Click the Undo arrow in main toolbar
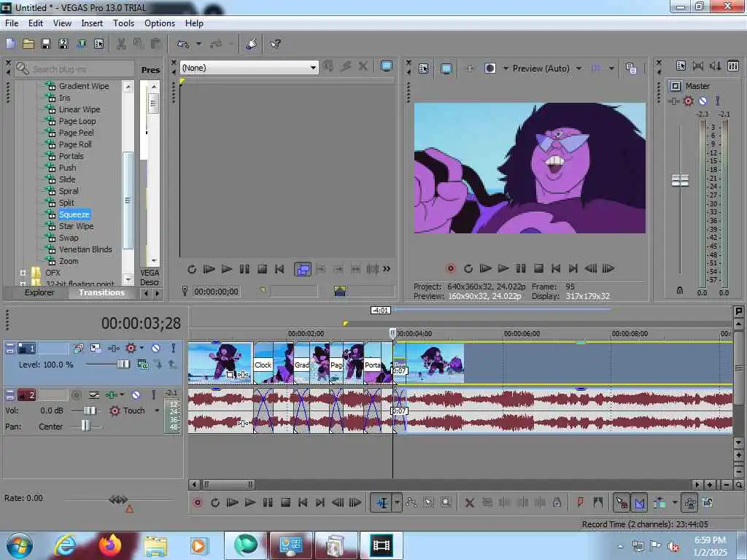This screenshot has height=560, width=747. click(x=182, y=44)
